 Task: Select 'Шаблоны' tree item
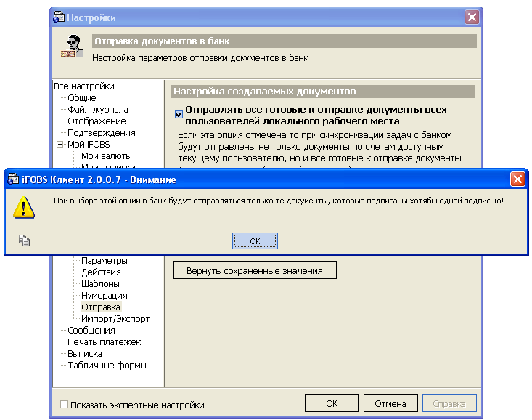point(100,283)
